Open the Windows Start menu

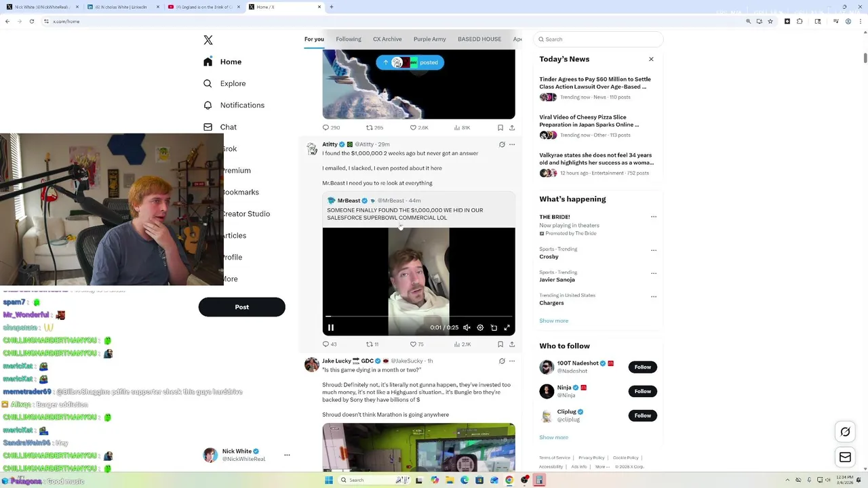[329, 480]
